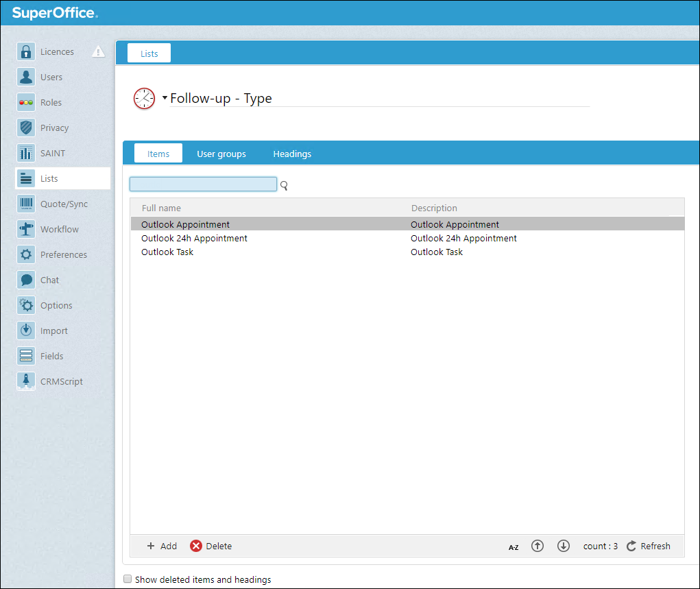
Task: Switch to the User groups tab
Action: [221, 154]
